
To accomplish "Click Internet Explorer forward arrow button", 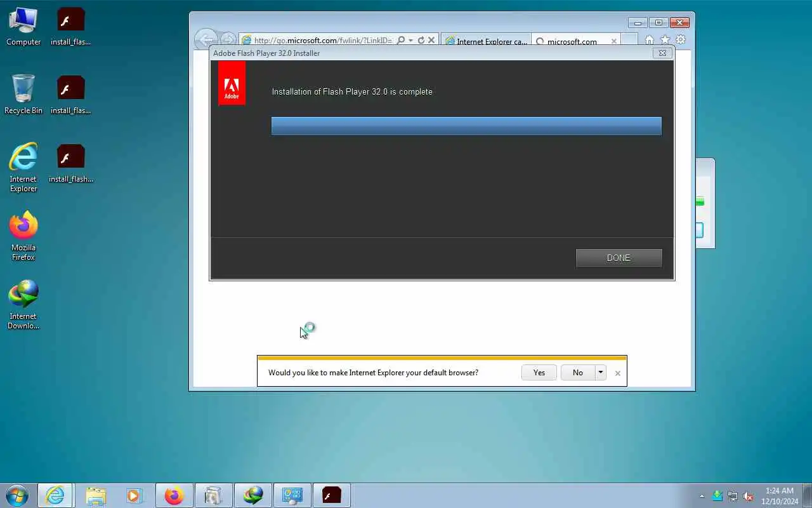I will point(228,40).
